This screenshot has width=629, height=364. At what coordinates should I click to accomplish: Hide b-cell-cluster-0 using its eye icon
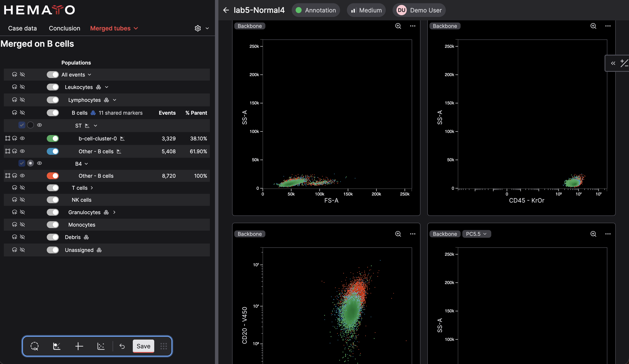click(x=22, y=138)
